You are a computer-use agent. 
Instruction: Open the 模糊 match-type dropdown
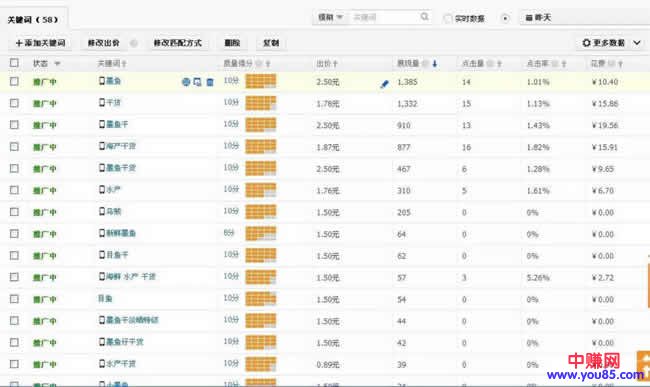(330, 17)
